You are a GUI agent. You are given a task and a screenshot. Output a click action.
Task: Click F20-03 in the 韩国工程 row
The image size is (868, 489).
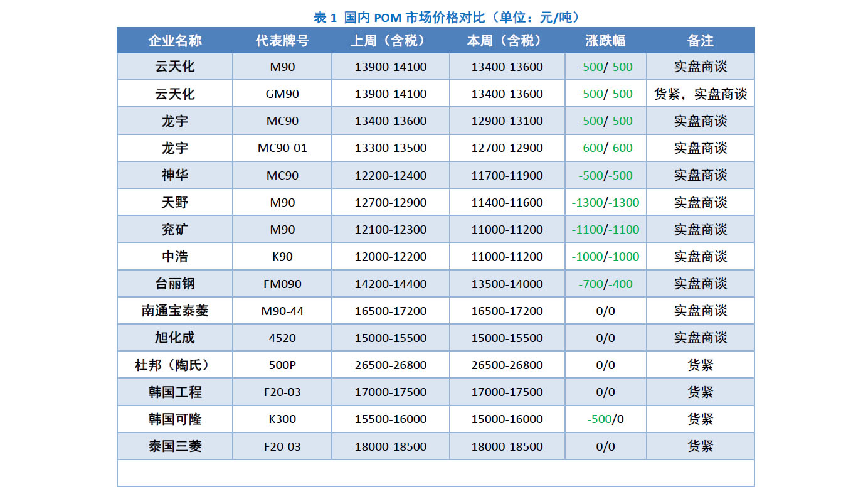click(x=282, y=392)
